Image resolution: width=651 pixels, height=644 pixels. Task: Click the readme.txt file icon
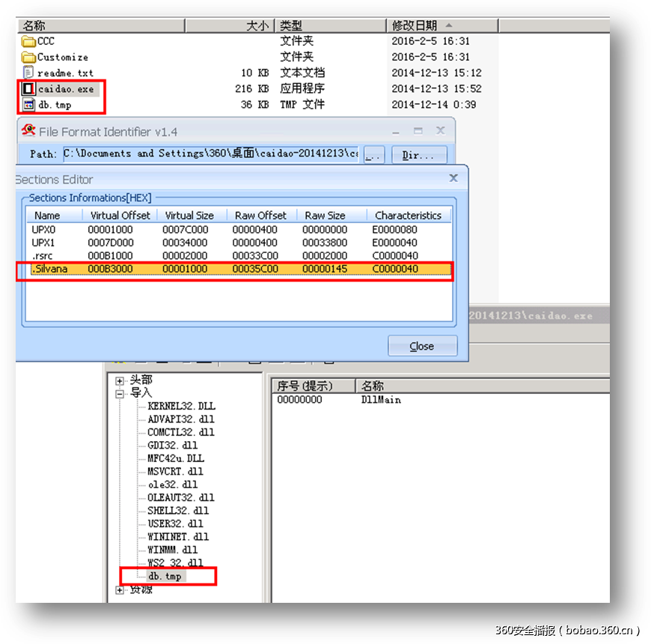pyautogui.click(x=28, y=73)
